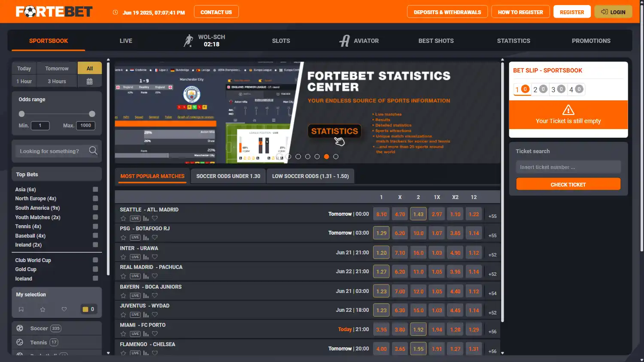Expand the Soccer (335) sport category
The width and height of the screenshot is (644, 362).
(x=57, y=328)
